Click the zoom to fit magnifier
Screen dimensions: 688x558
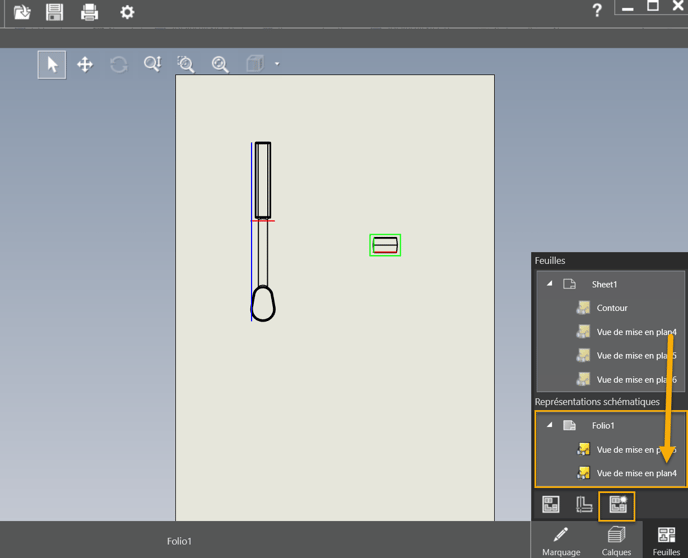[x=220, y=64]
